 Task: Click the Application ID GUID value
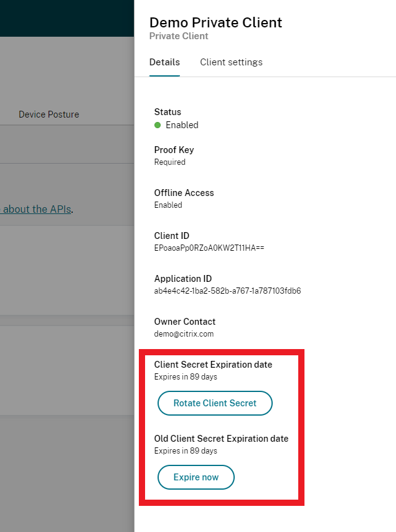pyautogui.click(x=227, y=291)
